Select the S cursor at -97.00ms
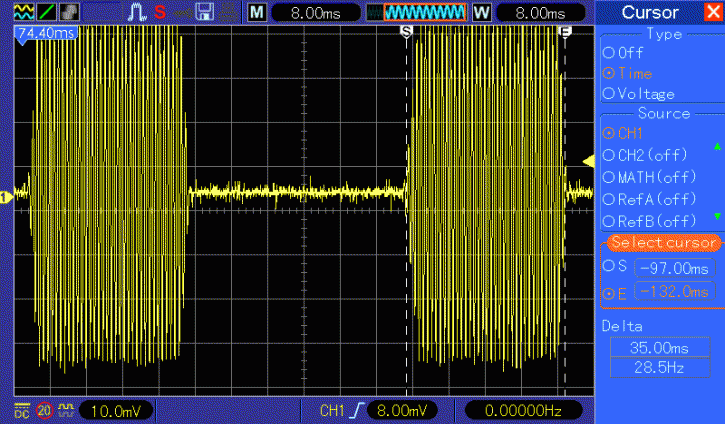 point(607,266)
